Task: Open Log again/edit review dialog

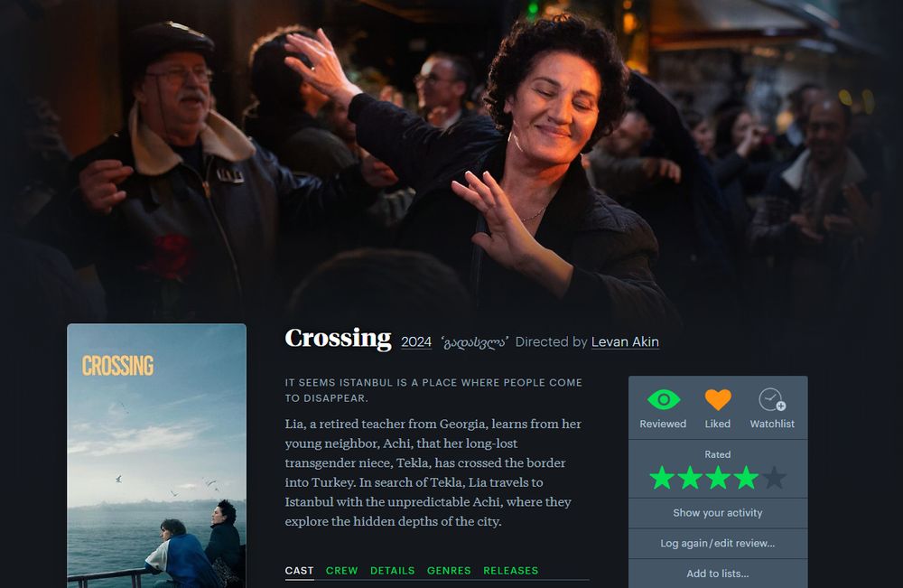Action: (718, 544)
